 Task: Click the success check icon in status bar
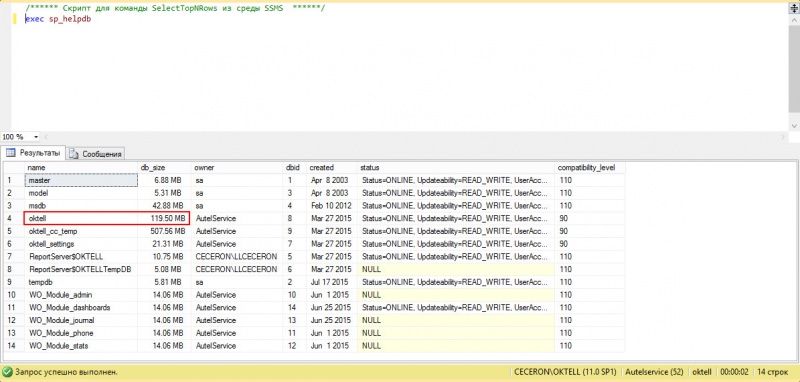pos(7,372)
